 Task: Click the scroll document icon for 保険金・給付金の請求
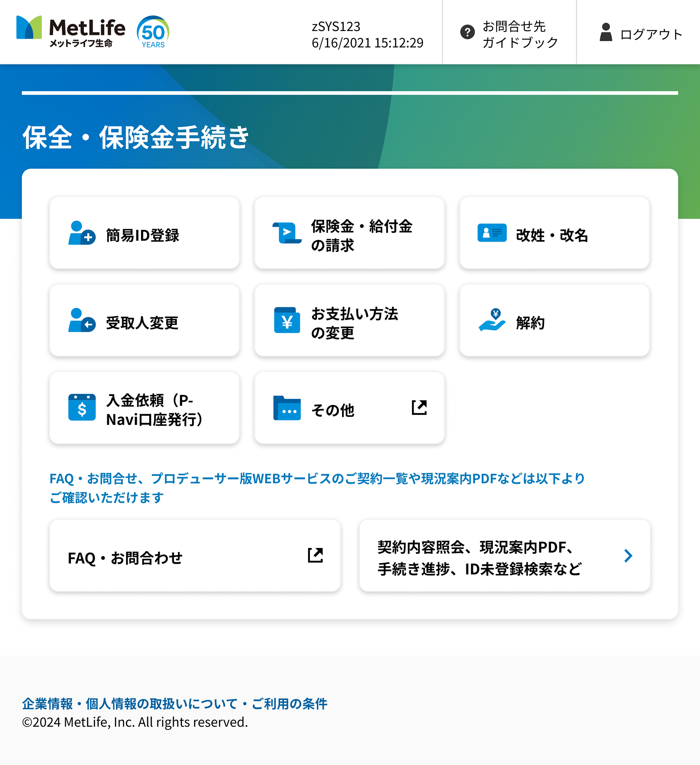[x=287, y=233]
